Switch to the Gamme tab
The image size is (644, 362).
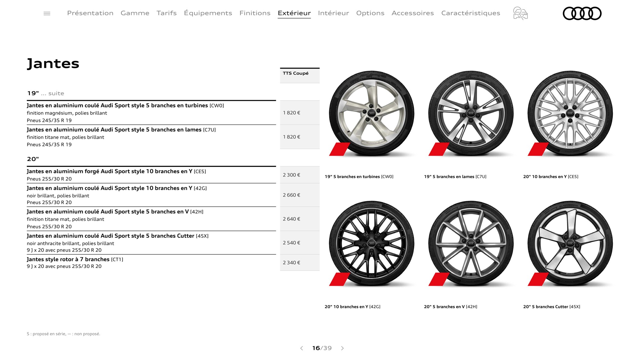(x=135, y=13)
